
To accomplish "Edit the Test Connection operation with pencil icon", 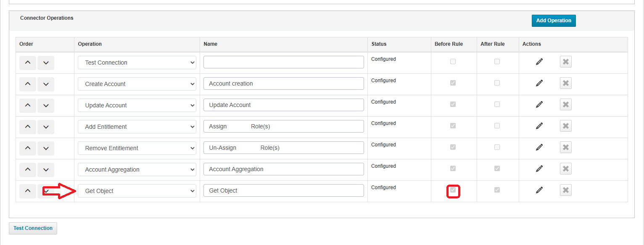I will (539, 62).
